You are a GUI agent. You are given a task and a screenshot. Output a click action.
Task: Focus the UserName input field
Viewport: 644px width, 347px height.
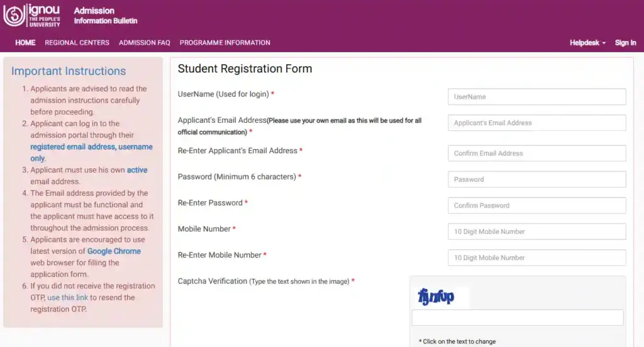click(536, 97)
